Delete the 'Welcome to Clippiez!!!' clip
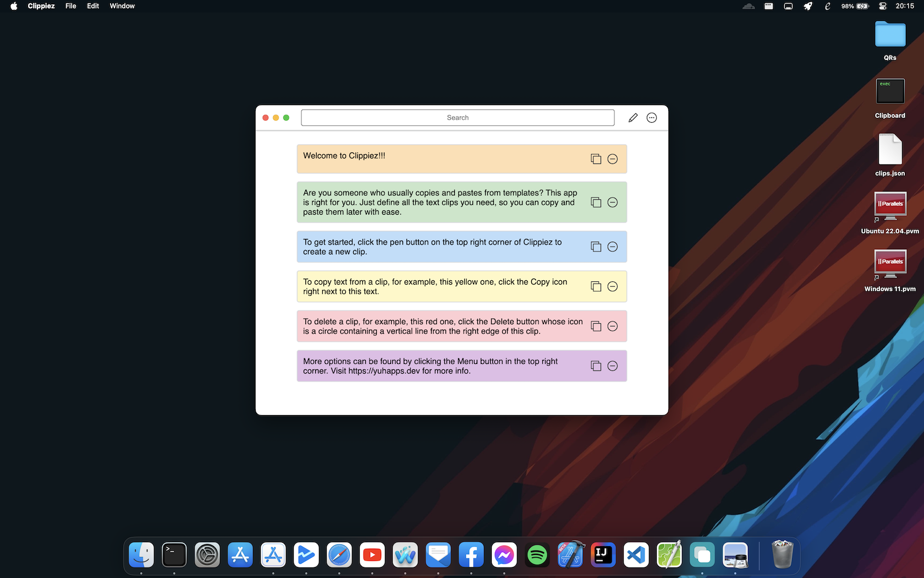 point(612,159)
